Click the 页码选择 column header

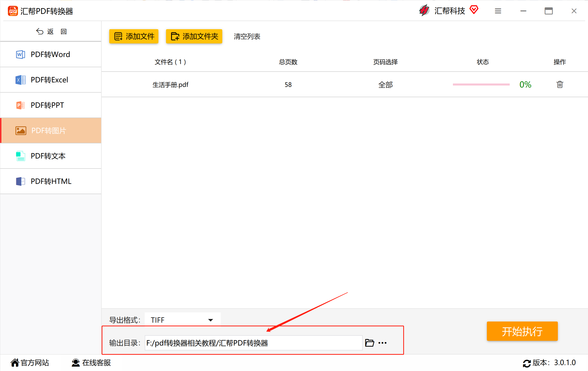click(x=385, y=62)
